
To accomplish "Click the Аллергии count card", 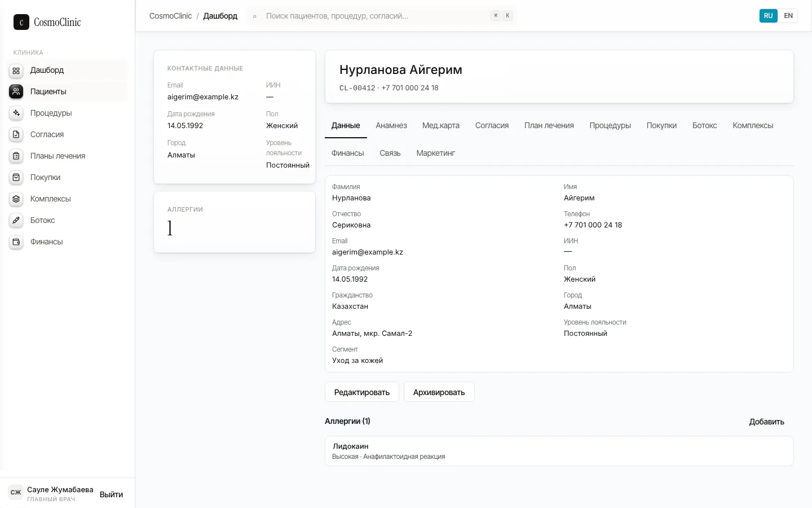I will click(x=235, y=222).
